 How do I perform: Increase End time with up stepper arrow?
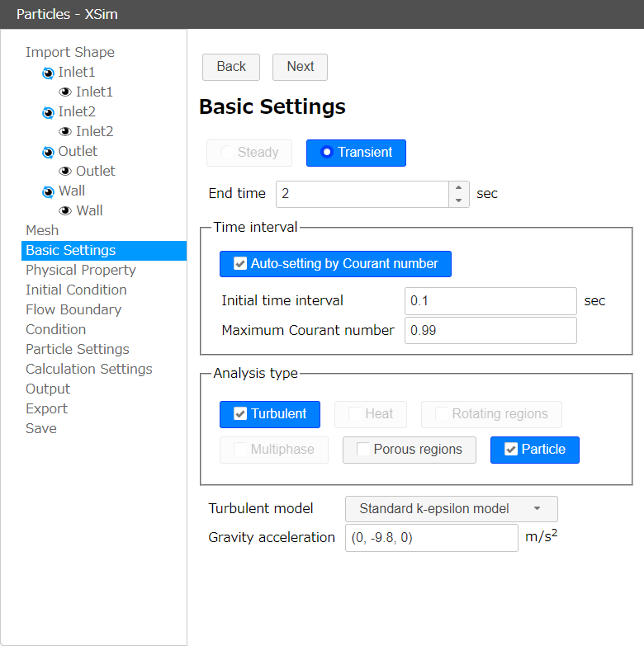(459, 188)
